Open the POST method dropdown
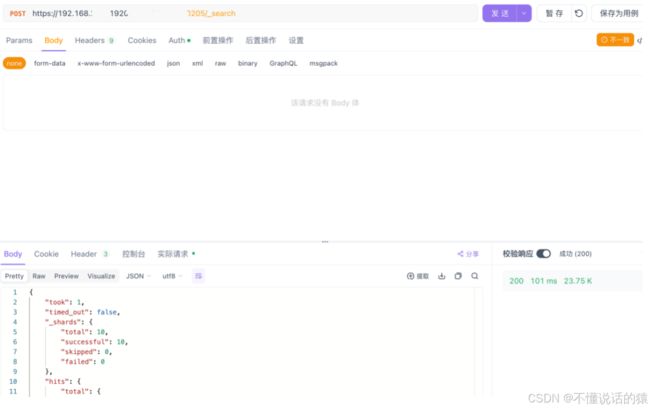Screen dimensions: 650x409 click(17, 13)
